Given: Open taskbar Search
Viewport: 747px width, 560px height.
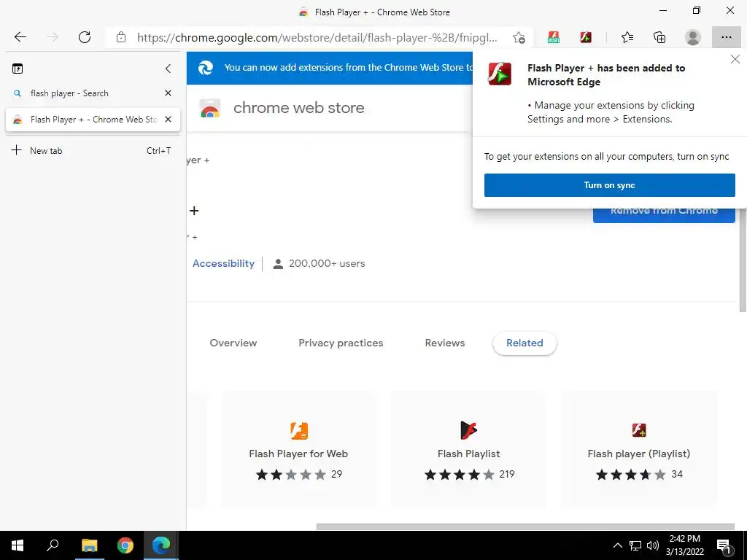Looking at the screenshot, I should coord(53,545).
